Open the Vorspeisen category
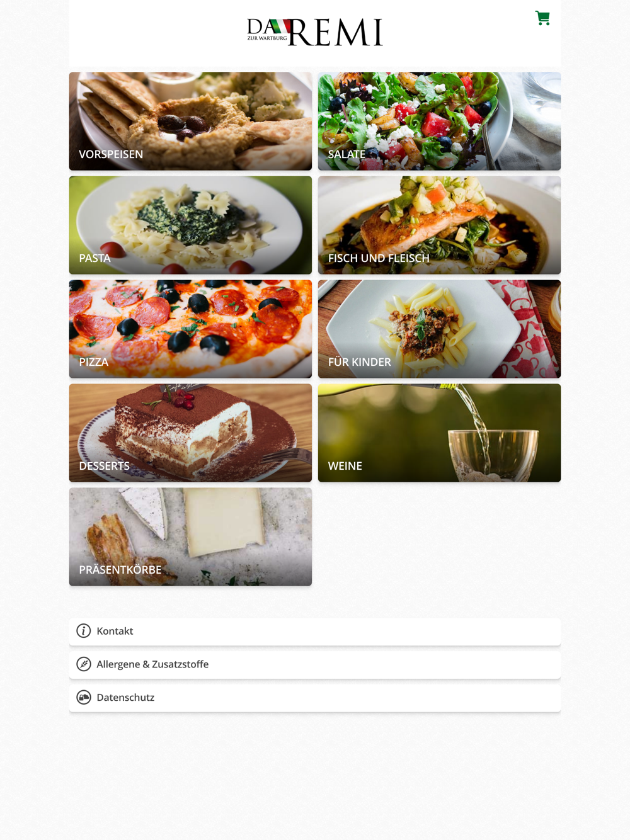The width and height of the screenshot is (630, 840). click(190, 121)
